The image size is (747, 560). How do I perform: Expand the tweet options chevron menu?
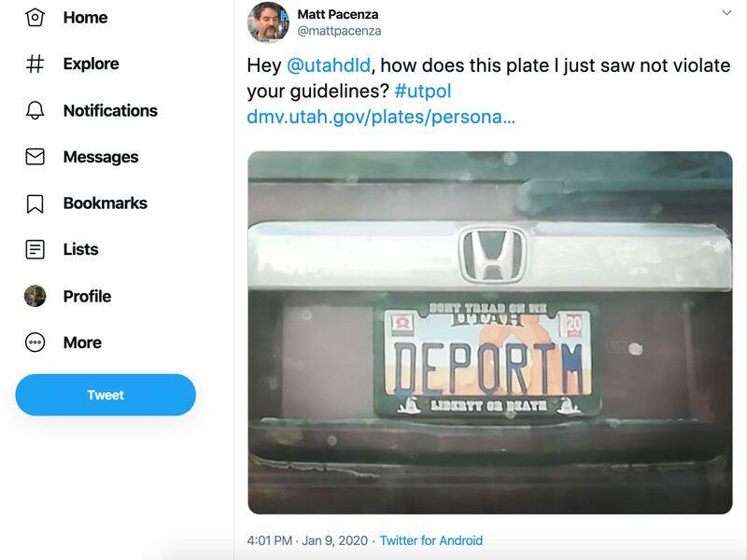726,13
